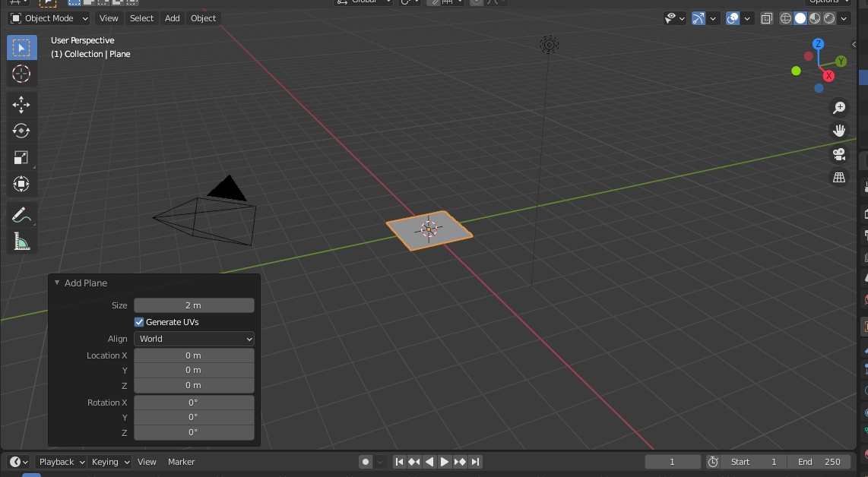Switch to Wireframe viewport shading
Viewport: 868px width, 477px height.
tap(785, 18)
